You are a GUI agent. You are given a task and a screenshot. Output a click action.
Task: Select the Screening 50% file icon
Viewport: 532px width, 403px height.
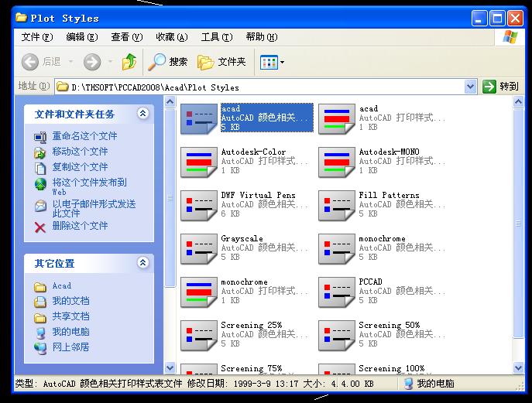337,336
